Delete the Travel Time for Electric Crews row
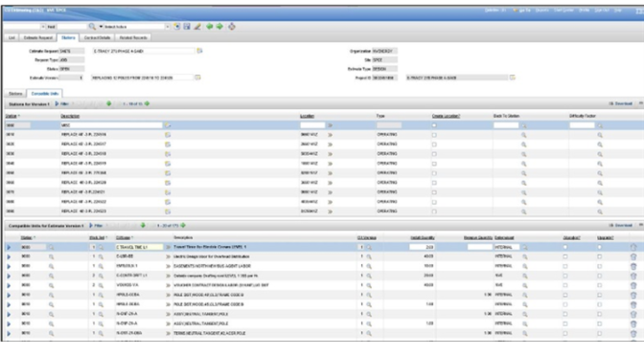Viewport: 644px width, 356px height. click(633, 247)
